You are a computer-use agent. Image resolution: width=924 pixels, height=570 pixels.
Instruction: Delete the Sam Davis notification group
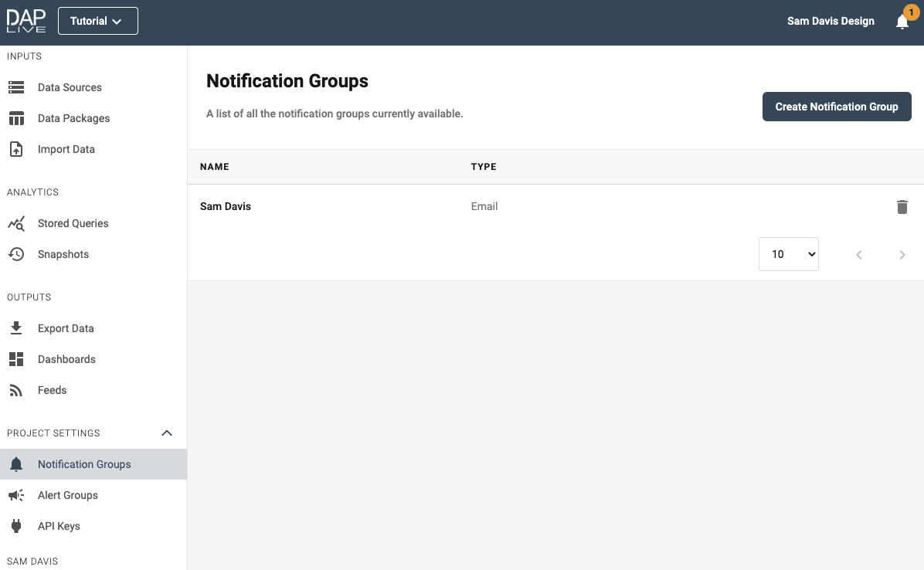(902, 207)
